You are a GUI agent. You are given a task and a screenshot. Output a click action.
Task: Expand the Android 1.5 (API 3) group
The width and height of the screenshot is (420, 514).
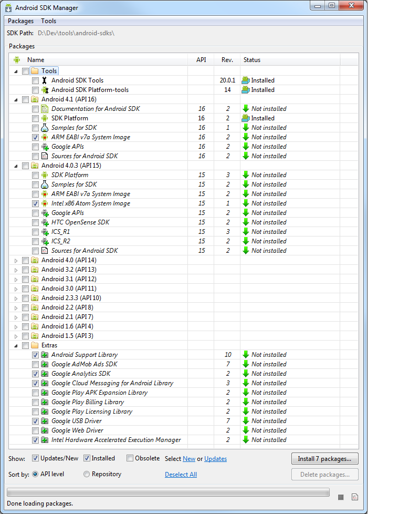point(16,336)
